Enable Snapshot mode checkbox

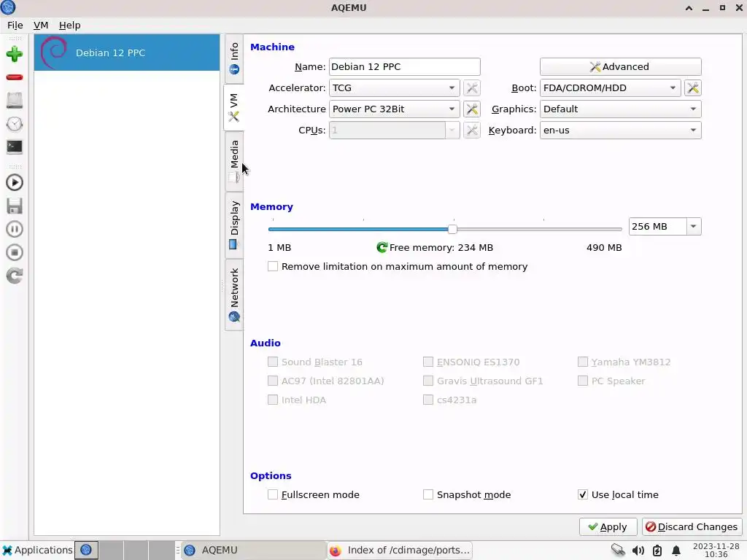tap(428, 495)
